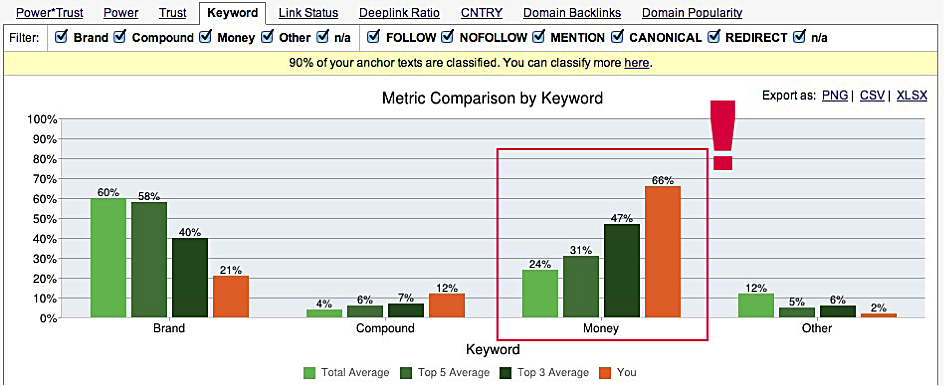
Task: Select the Domain Popularity tab
Action: tap(692, 13)
